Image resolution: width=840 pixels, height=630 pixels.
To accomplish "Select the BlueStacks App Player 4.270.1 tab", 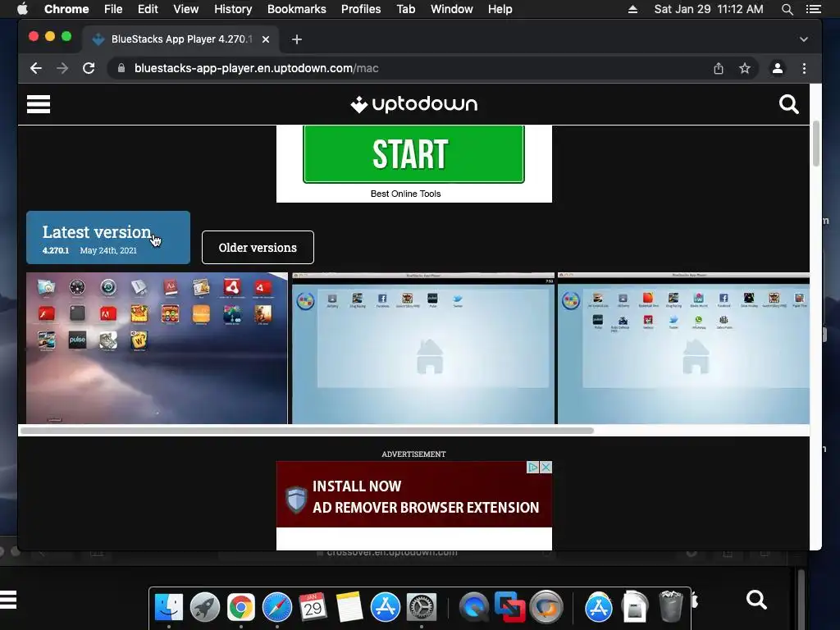I will 181,39.
